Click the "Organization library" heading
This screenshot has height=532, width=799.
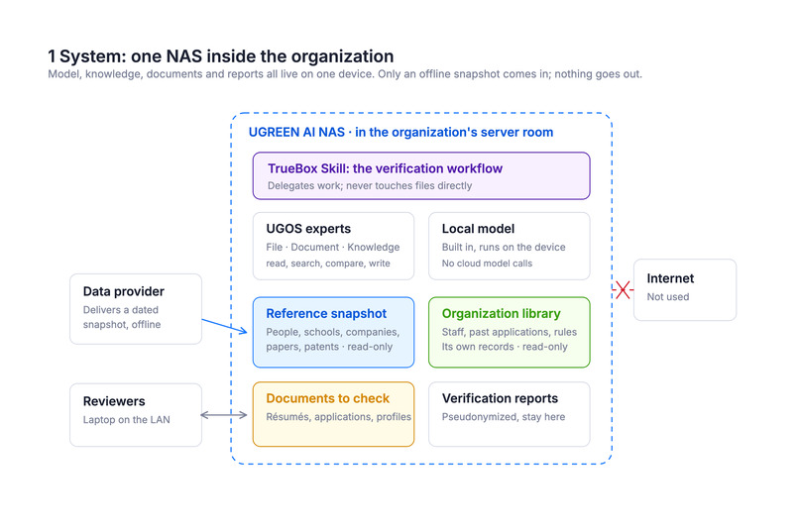click(501, 314)
